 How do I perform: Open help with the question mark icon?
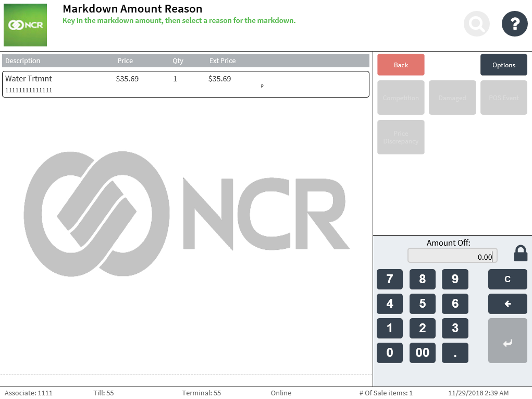pyautogui.click(x=514, y=24)
